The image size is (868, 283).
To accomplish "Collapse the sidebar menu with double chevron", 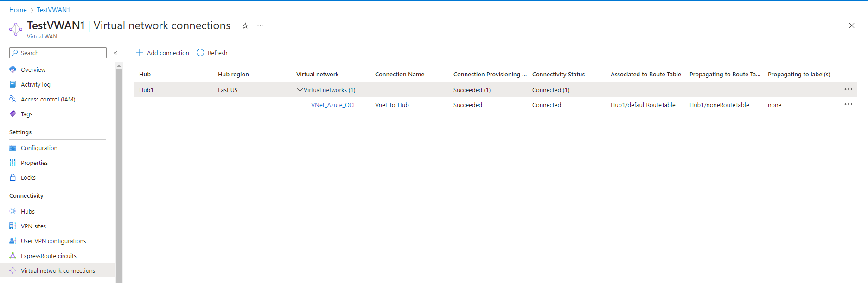I will (x=115, y=53).
